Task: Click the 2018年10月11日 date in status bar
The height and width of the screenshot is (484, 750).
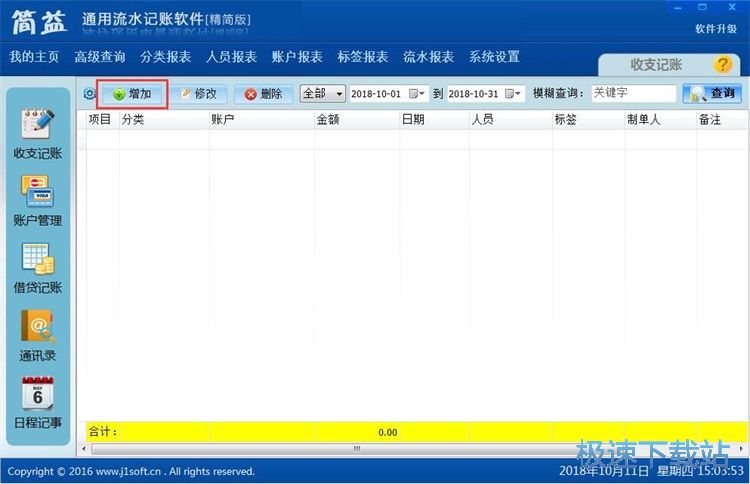Action: 604,471
